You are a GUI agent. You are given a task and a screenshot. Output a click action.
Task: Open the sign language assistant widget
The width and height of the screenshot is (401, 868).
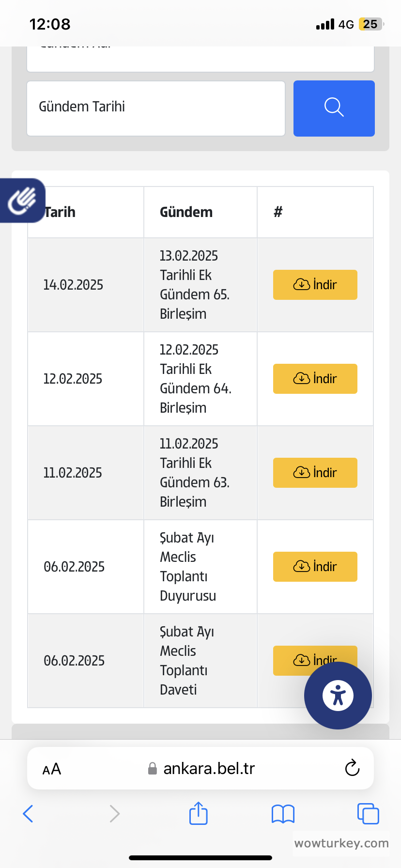(22, 201)
